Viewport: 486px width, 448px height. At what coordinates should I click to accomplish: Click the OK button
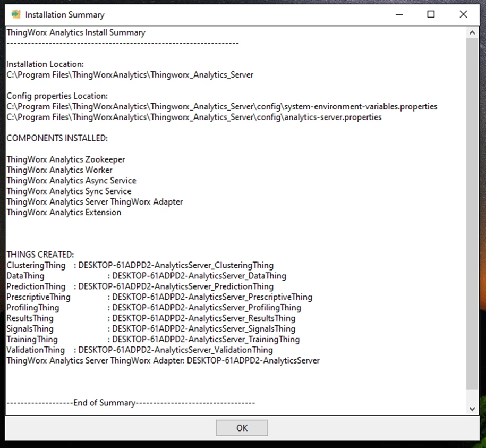(x=242, y=428)
